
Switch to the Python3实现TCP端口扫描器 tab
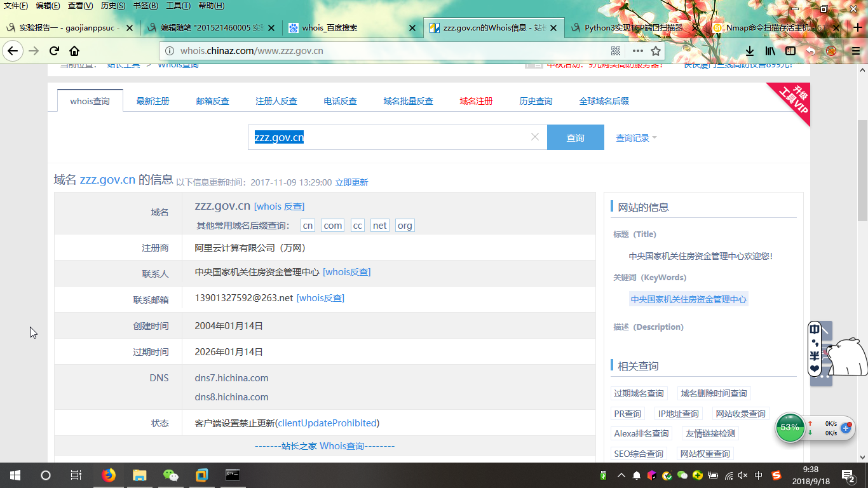[x=635, y=28]
